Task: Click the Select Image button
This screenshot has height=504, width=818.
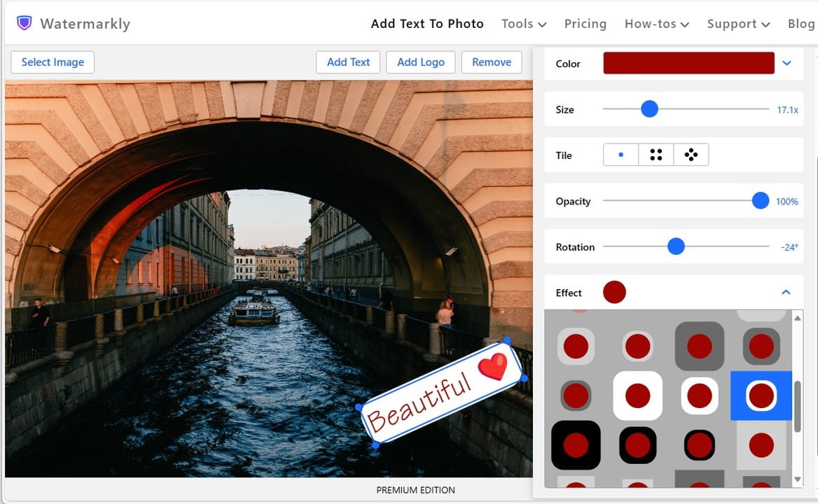Action: [53, 62]
